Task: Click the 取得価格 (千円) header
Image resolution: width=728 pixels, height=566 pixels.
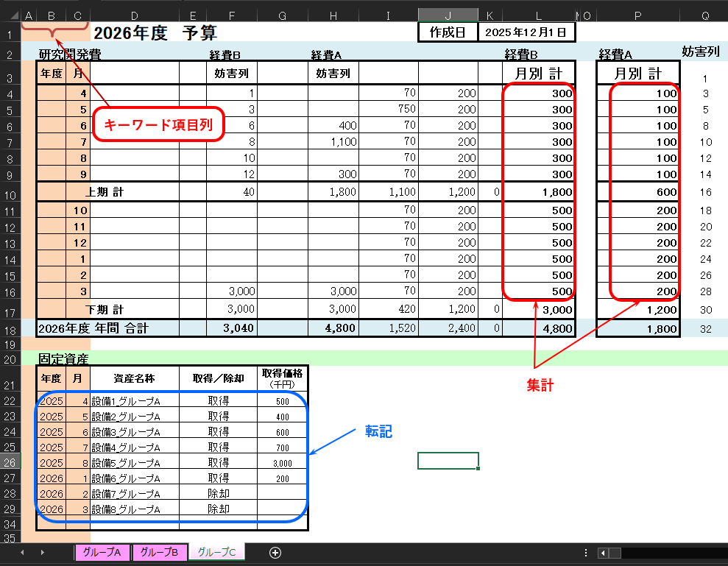Action: point(282,378)
